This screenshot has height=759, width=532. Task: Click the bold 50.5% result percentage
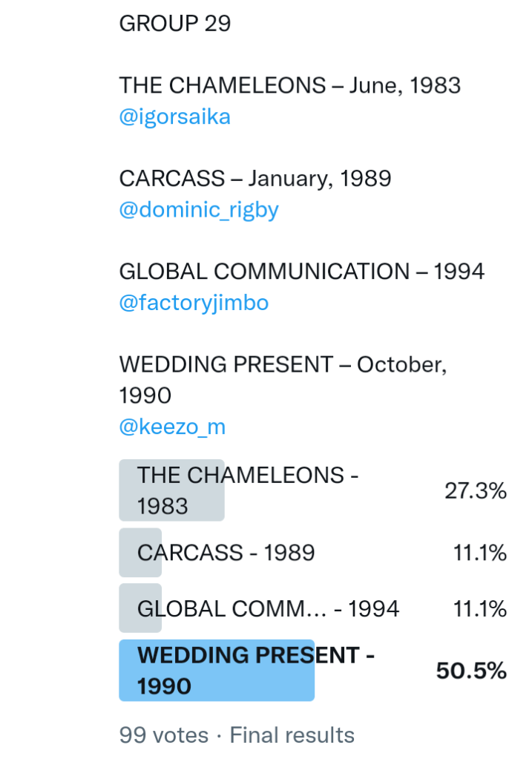[x=471, y=671]
